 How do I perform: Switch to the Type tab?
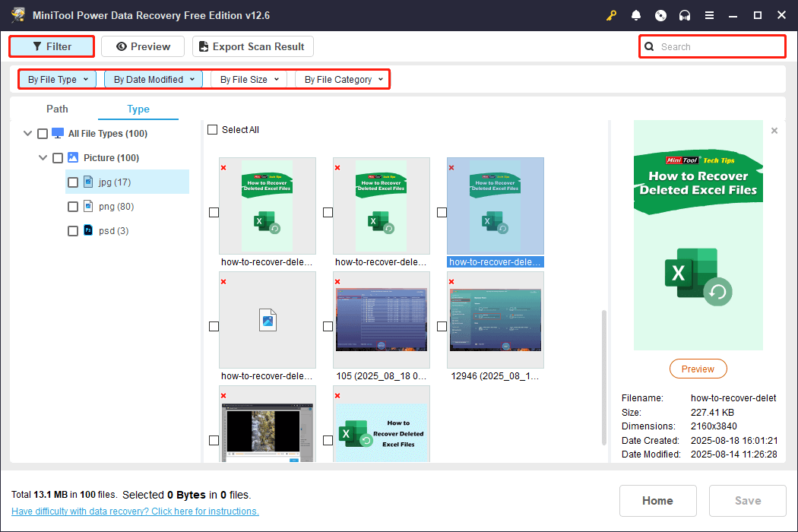pos(138,109)
